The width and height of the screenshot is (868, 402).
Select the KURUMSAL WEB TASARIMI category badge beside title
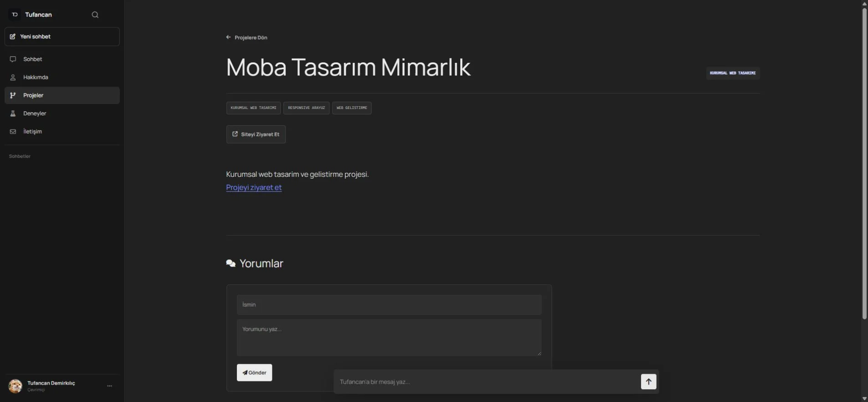coord(733,73)
